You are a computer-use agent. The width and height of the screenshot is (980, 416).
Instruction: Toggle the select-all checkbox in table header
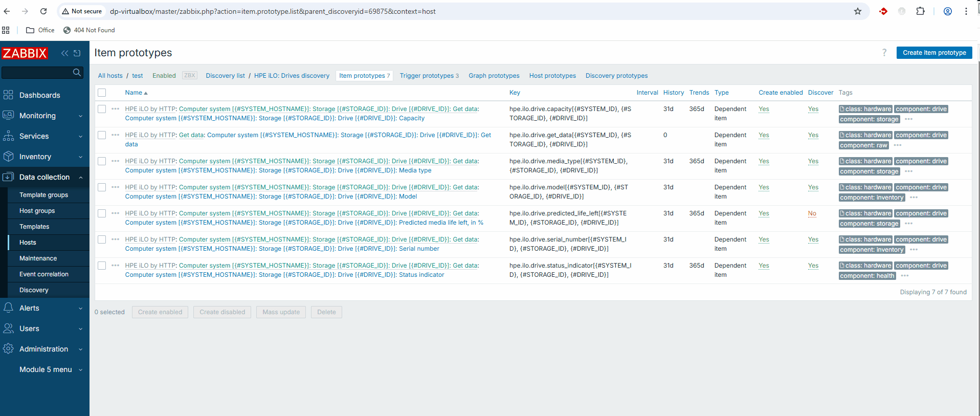click(x=102, y=93)
